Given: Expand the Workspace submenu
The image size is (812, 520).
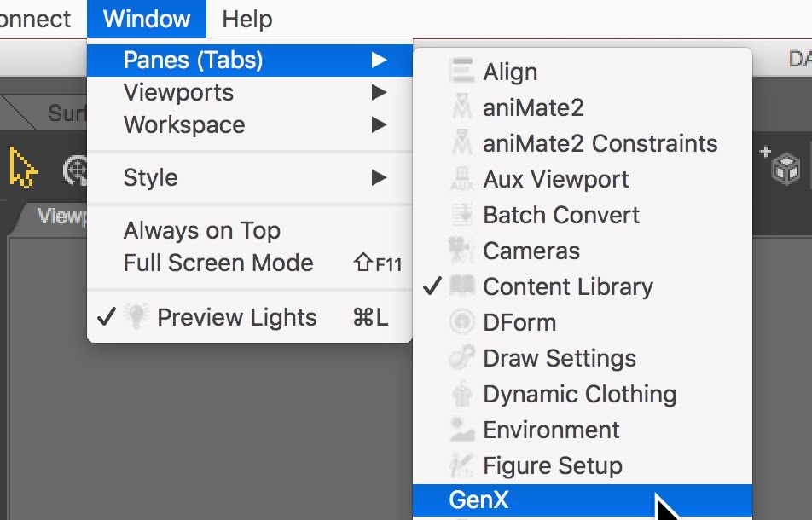Looking at the screenshot, I should [184, 124].
